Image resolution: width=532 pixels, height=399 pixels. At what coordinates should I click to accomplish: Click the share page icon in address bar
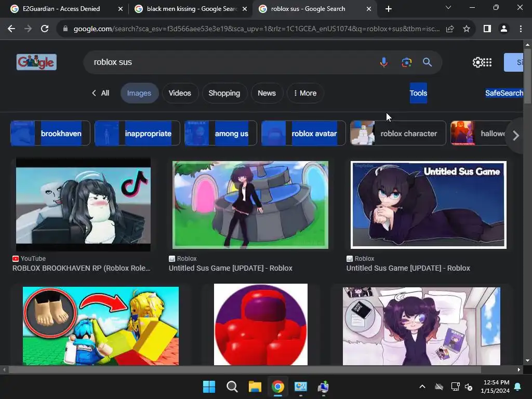[x=450, y=29]
